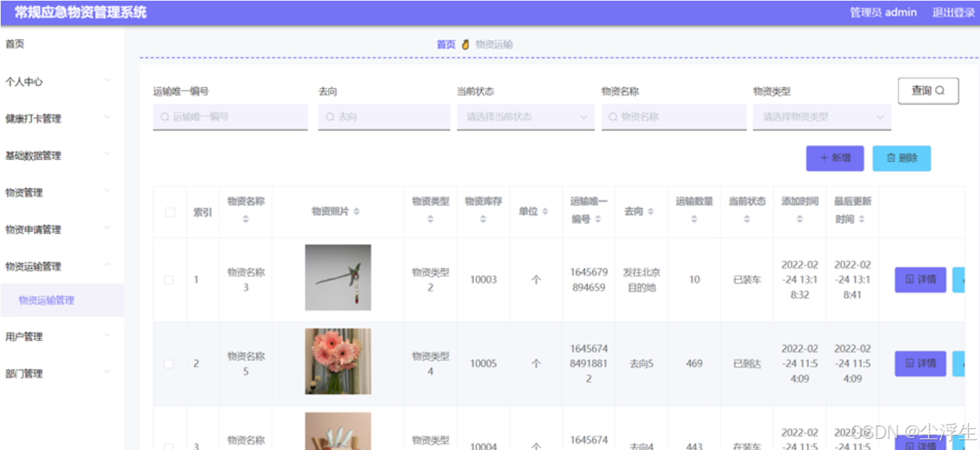Sort table by 最后更新时间 column arrows
The width and height of the screenshot is (980, 450).
pyautogui.click(x=861, y=219)
